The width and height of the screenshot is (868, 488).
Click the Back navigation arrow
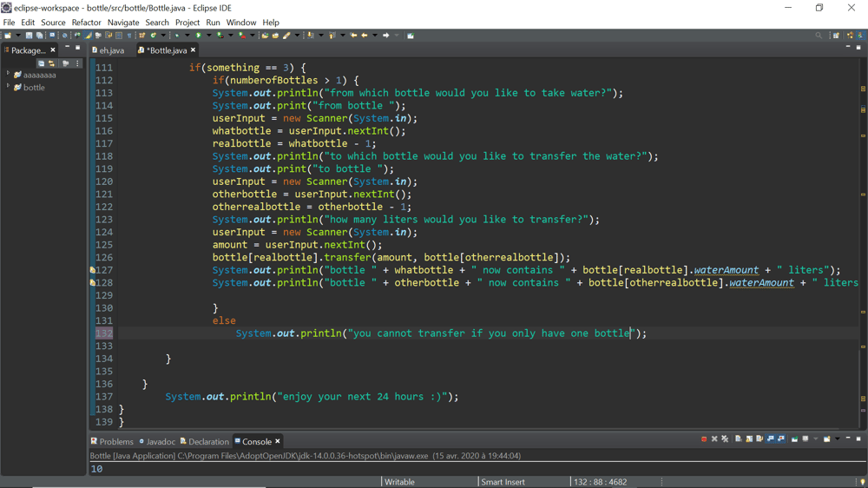coord(365,36)
